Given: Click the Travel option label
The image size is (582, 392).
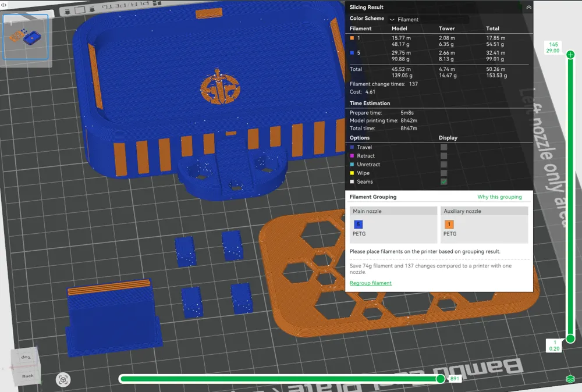Looking at the screenshot, I should coord(364,147).
